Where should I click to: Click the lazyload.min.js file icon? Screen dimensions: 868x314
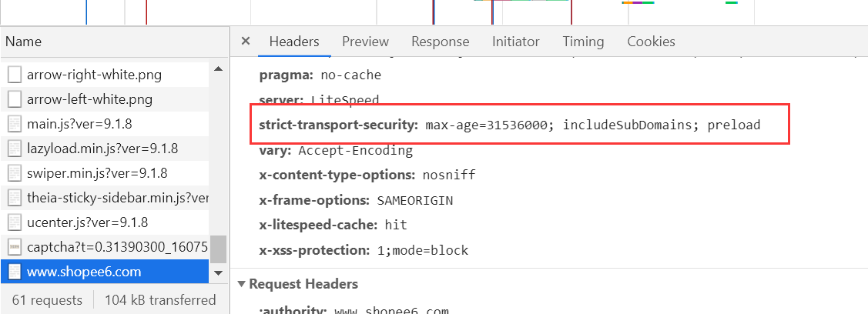15,149
